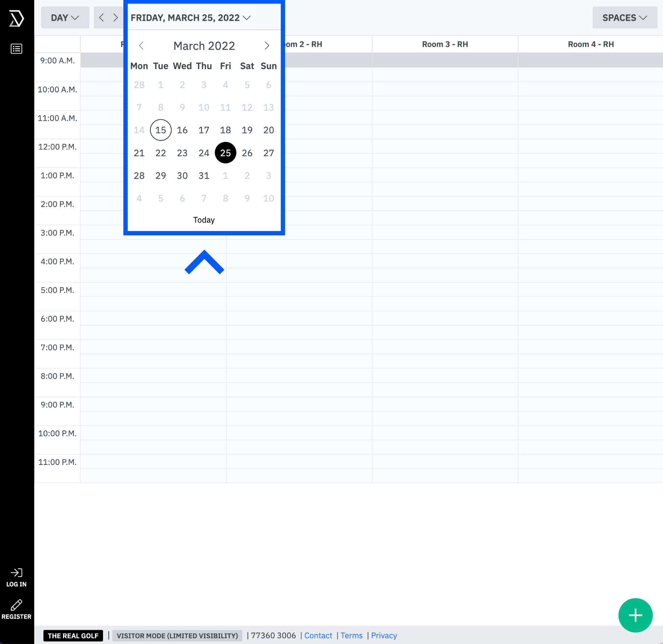This screenshot has width=663, height=644.
Task: Go to previous month in the calendar popup
Action: 141,45
